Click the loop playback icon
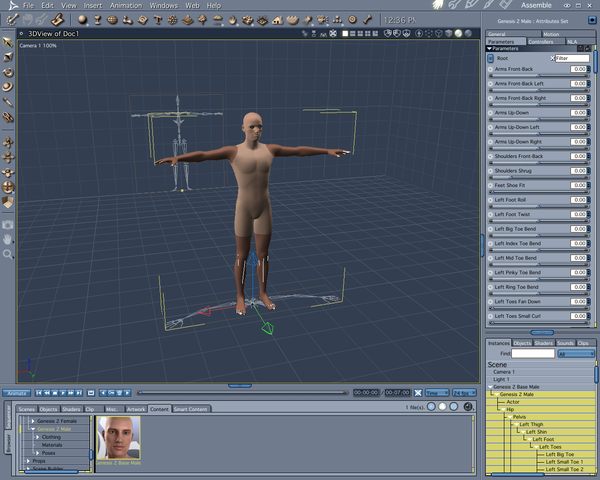 click(x=91, y=393)
